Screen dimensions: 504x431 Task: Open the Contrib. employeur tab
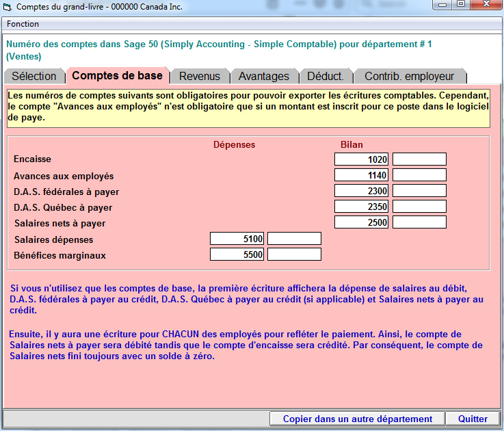pyautogui.click(x=409, y=76)
